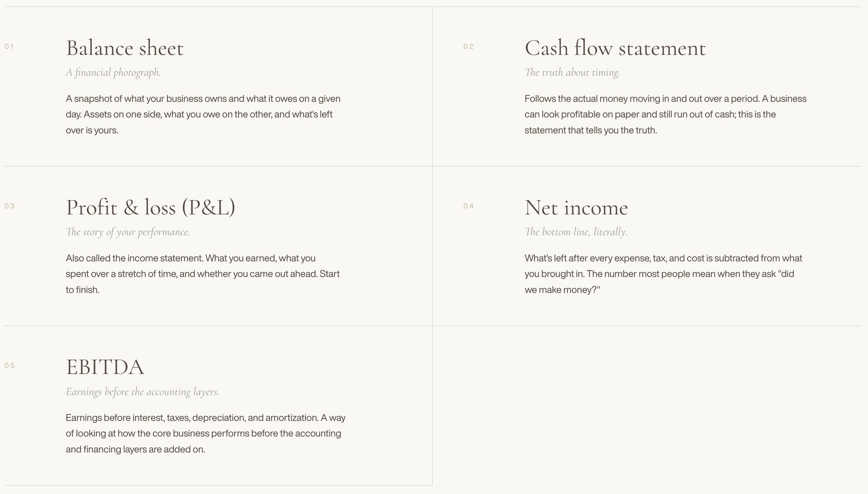Click the Cash flow statement heading
Screen dimensions: 868x494
615,48
